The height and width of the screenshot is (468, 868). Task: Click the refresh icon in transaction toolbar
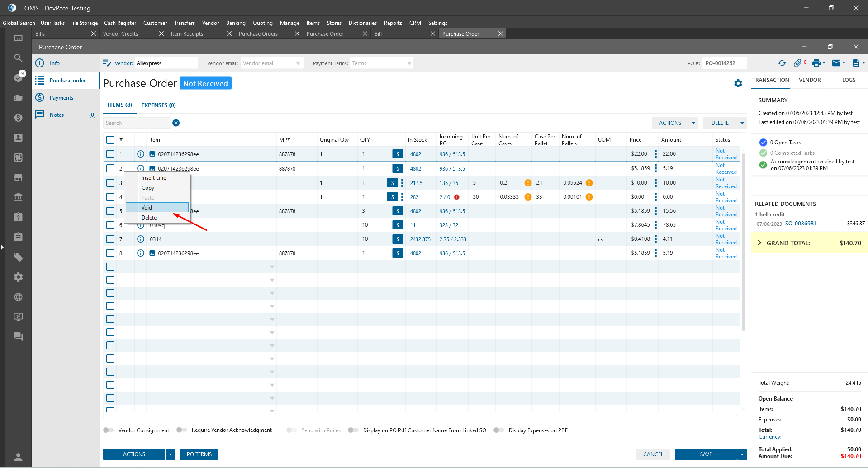[x=782, y=63]
